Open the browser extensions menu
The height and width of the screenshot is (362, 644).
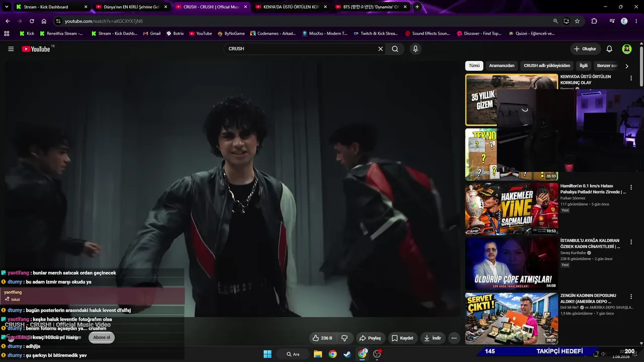coord(594,21)
